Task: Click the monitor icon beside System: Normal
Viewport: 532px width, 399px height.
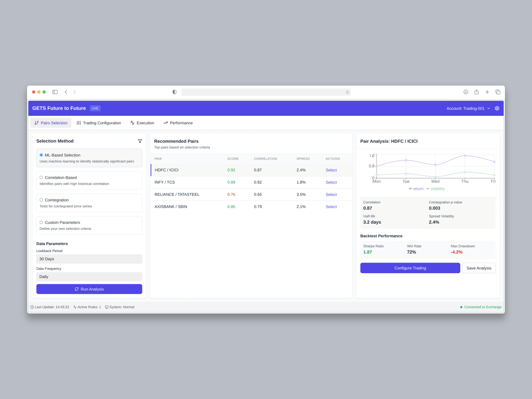Action: tap(107, 307)
